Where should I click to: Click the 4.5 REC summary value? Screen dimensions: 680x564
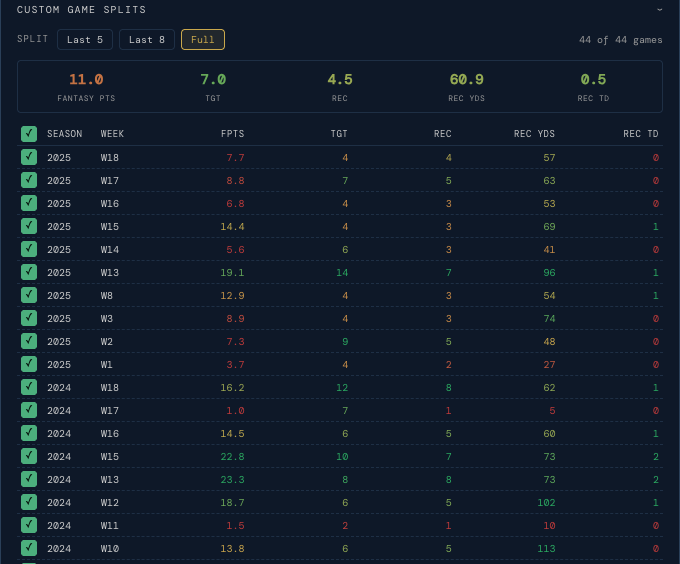point(340,79)
